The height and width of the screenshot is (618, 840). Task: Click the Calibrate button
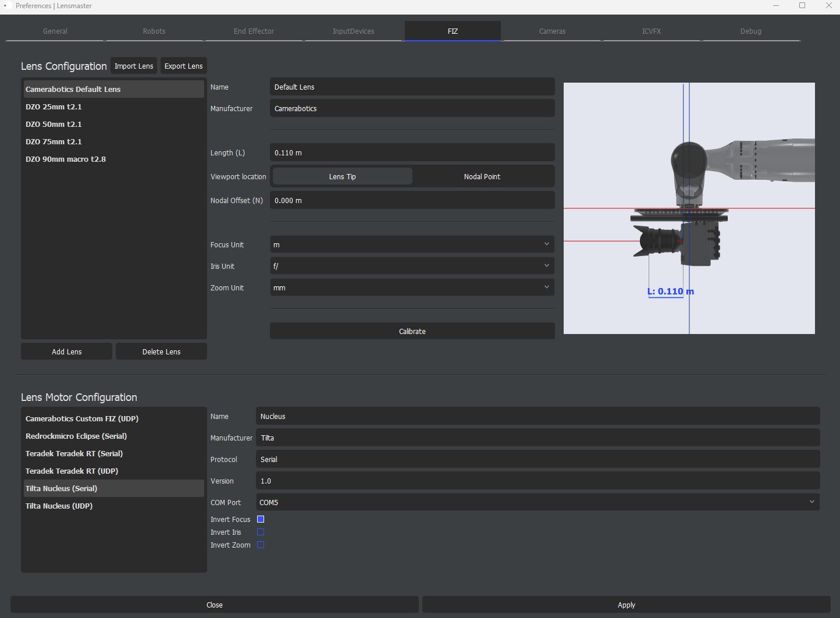(x=412, y=331)
